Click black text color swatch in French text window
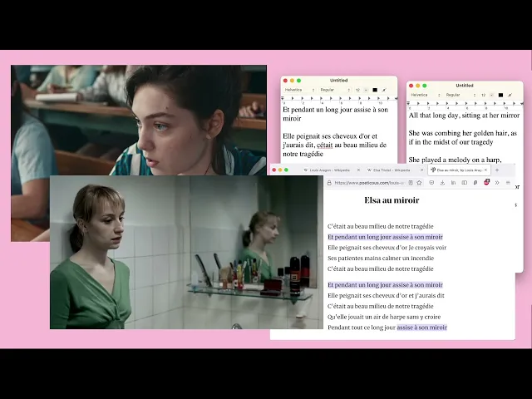The height and width of the screenshot is (399, 532). (x=375, y=90)
